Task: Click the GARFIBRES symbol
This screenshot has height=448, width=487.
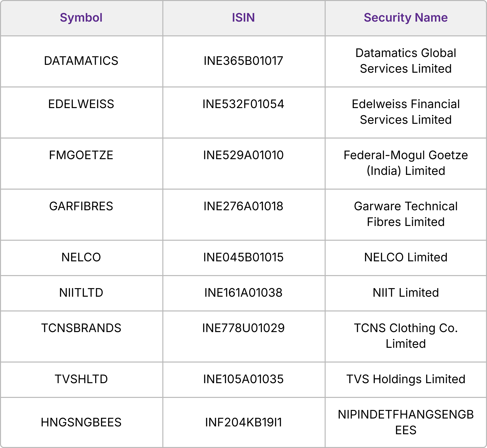Action: pyautogui.click(x=81, y=206)
